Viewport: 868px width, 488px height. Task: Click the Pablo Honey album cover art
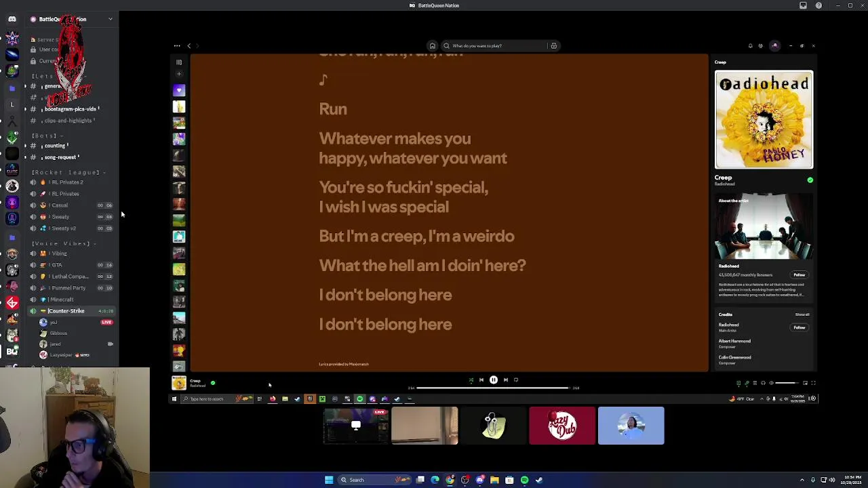tap(764, 119)
